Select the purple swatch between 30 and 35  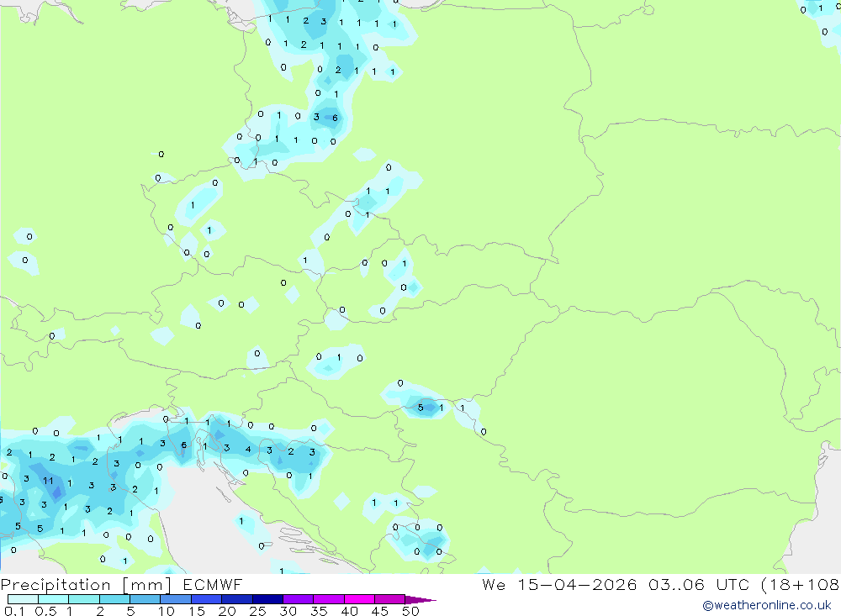[298, 599]
